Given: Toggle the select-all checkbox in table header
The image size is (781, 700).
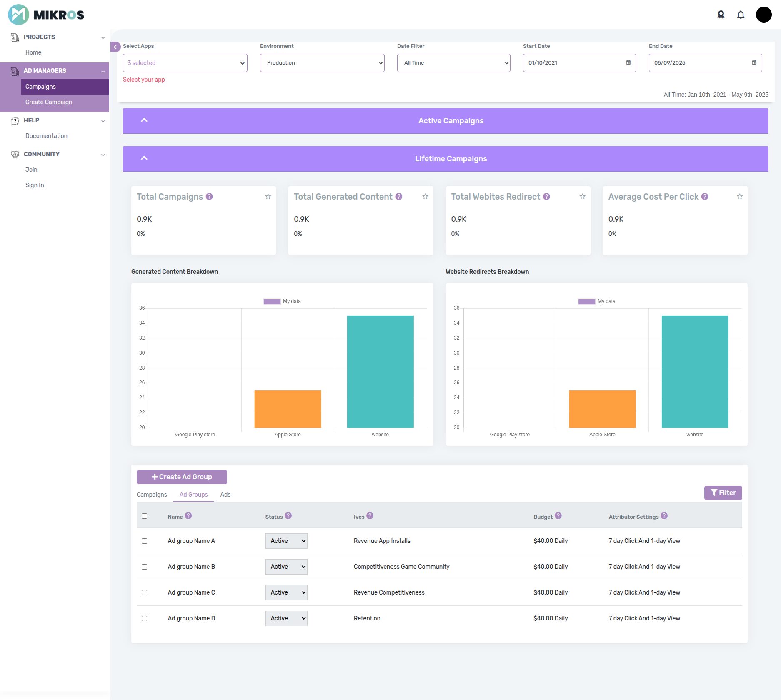Looking at the screenshot, I should (145, 516).
